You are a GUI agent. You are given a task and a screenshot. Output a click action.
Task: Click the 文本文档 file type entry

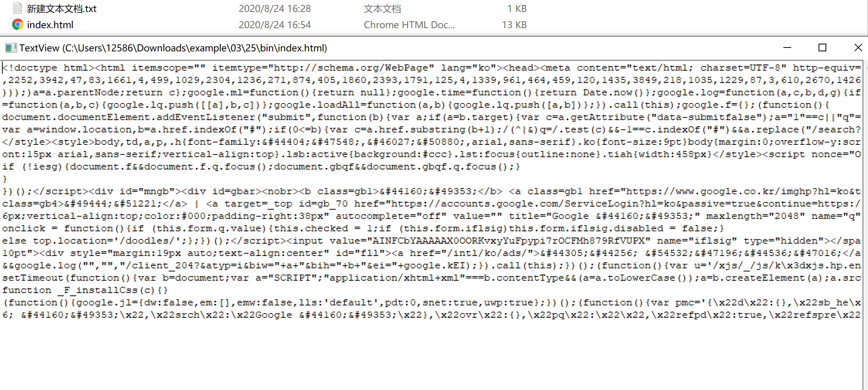382,8
